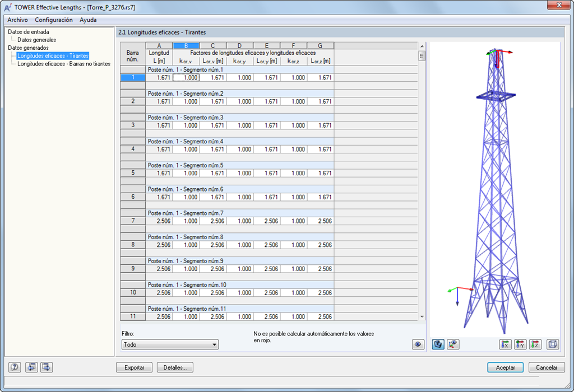
Task: Open the Help dialog via question mark icon
Action: click(15, 367)
